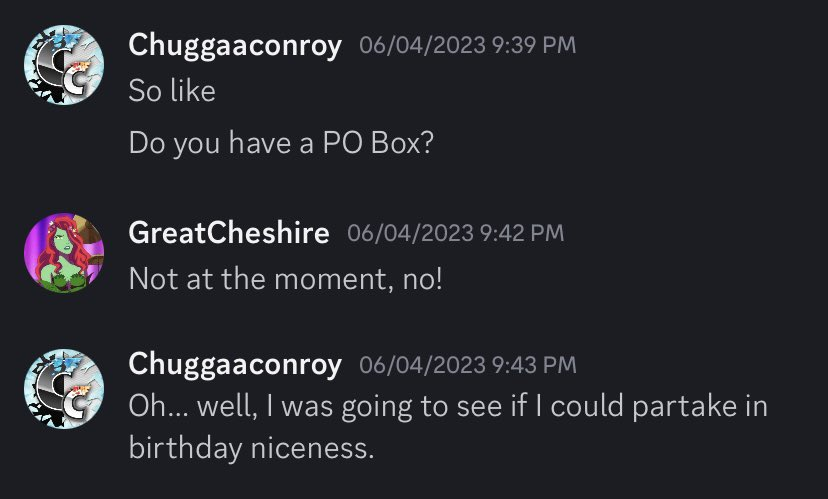The image size is (828, 499).
Task: Click the word "niceness." ending the last message
Action: [312, 449]
